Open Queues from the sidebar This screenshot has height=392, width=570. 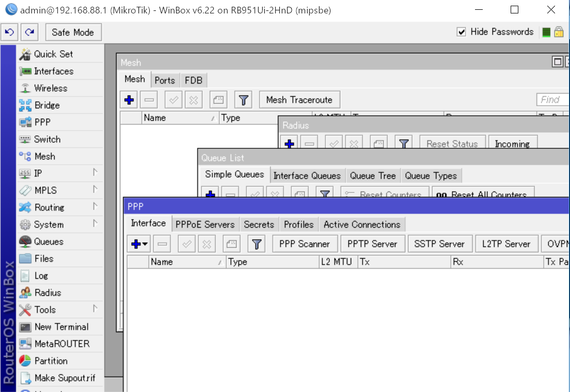click(60, 242)
